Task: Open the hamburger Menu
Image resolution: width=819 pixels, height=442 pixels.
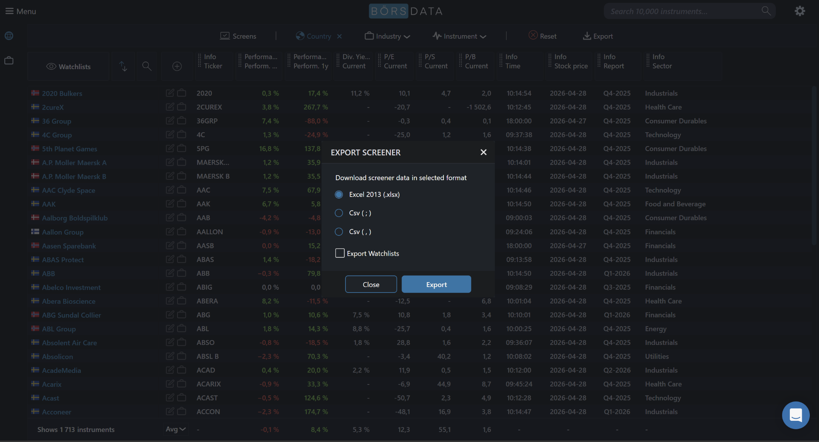Action: coord(20,11)
